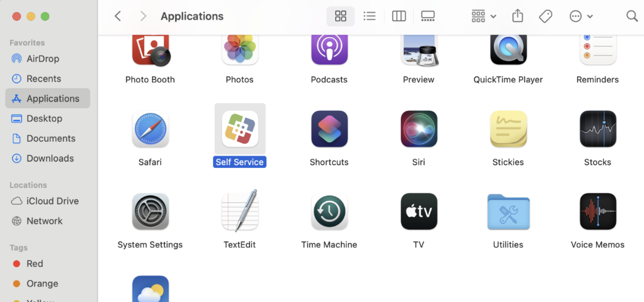Click the Safari file name label
This screenshot has height=302, width=644.
150,162
